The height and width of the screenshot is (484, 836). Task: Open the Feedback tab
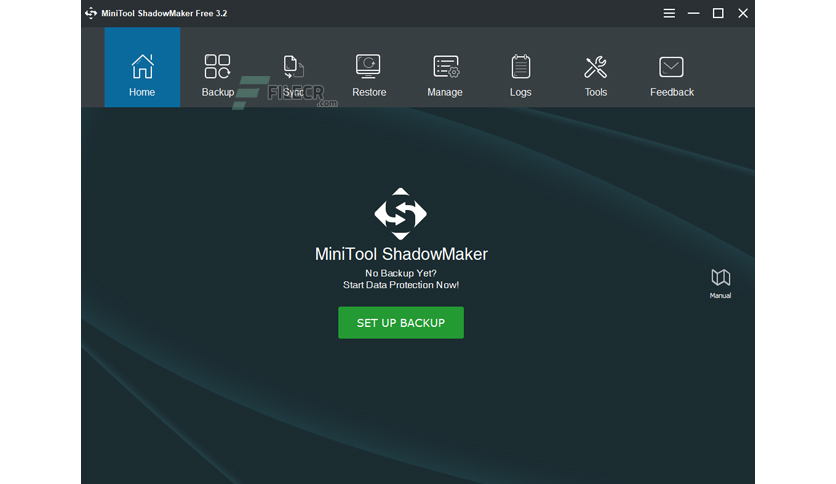[x=672, y=68]
